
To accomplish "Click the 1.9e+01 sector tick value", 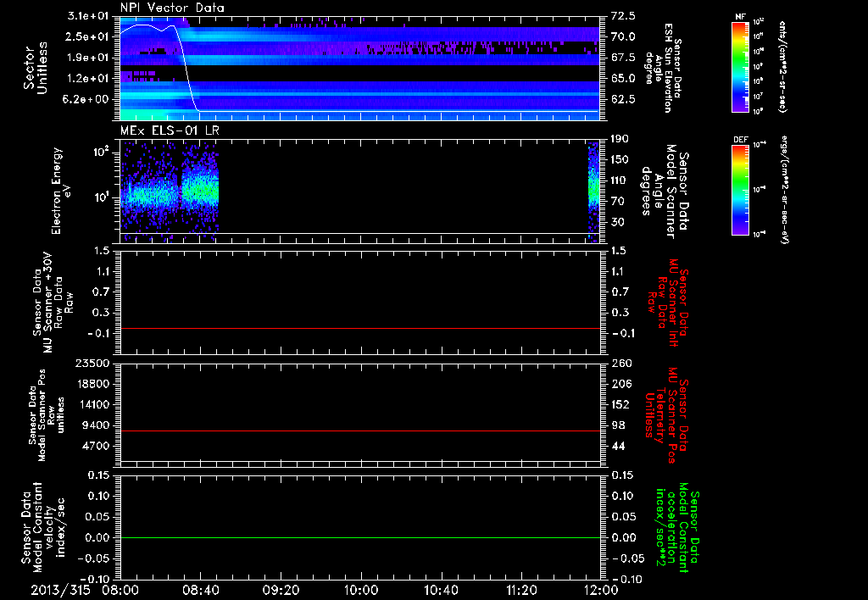I will [x=87, y=58].
